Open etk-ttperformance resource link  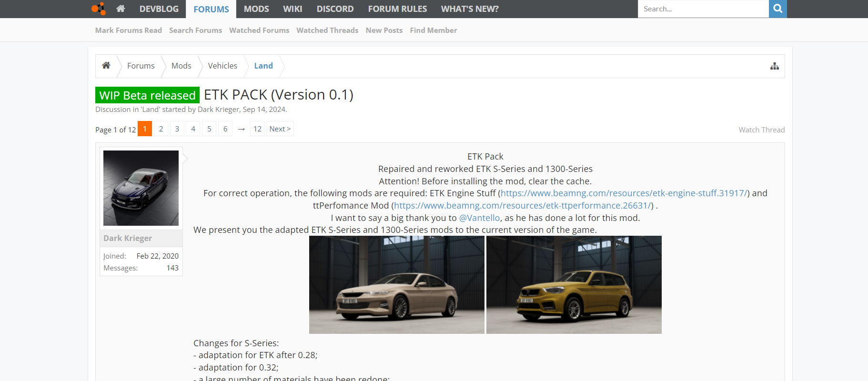[523, 205]
